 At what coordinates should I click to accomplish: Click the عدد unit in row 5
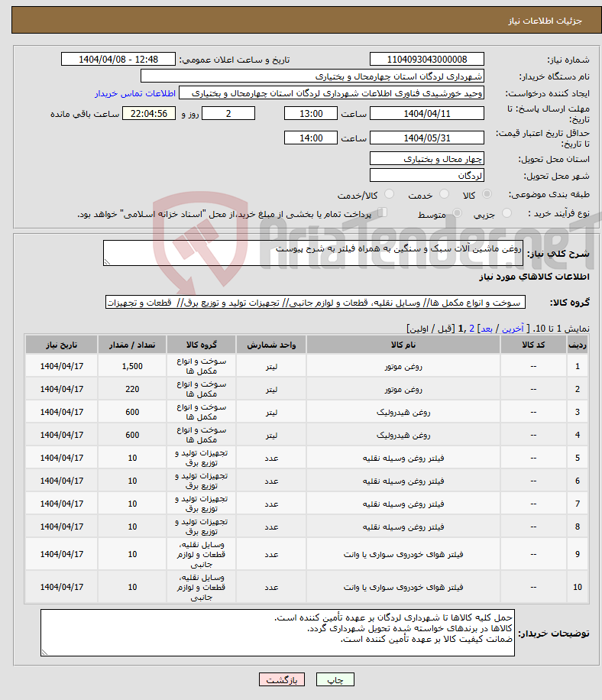pos(271,458)
